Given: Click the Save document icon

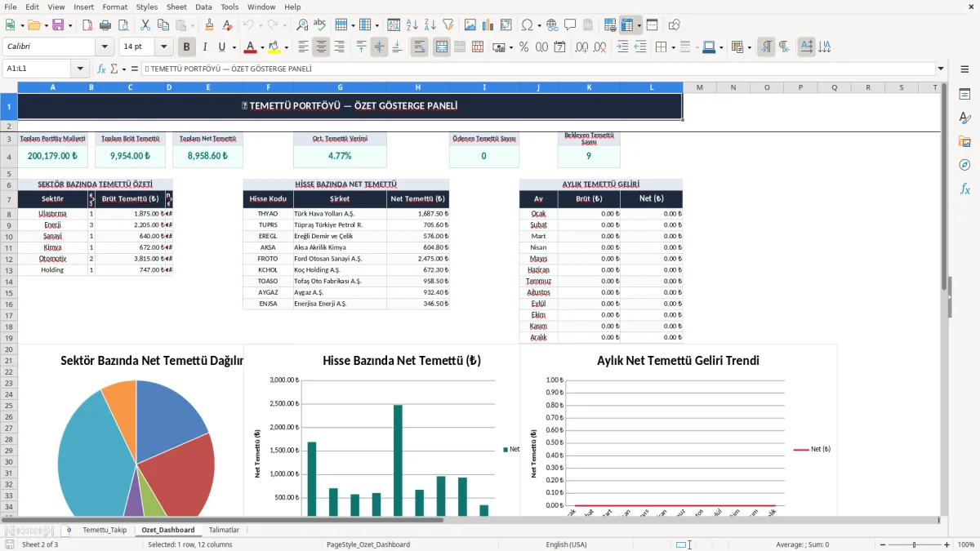Looking at the screenshot, I should [x=58, y=25].
